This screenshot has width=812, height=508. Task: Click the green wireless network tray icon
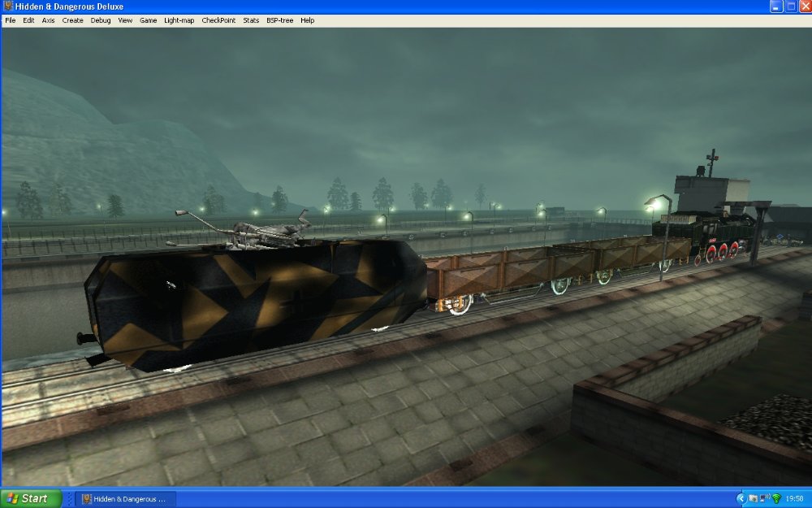tap(776, 499)
